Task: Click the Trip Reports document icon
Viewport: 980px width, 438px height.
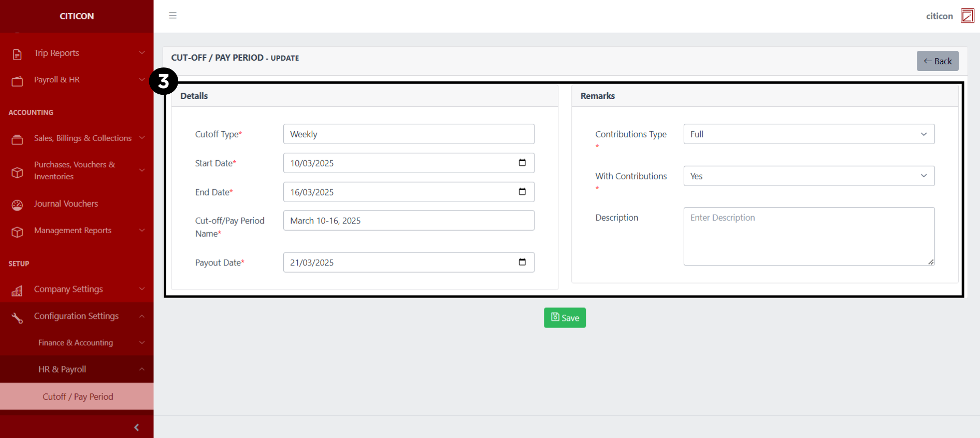Action: coord(17,54)
